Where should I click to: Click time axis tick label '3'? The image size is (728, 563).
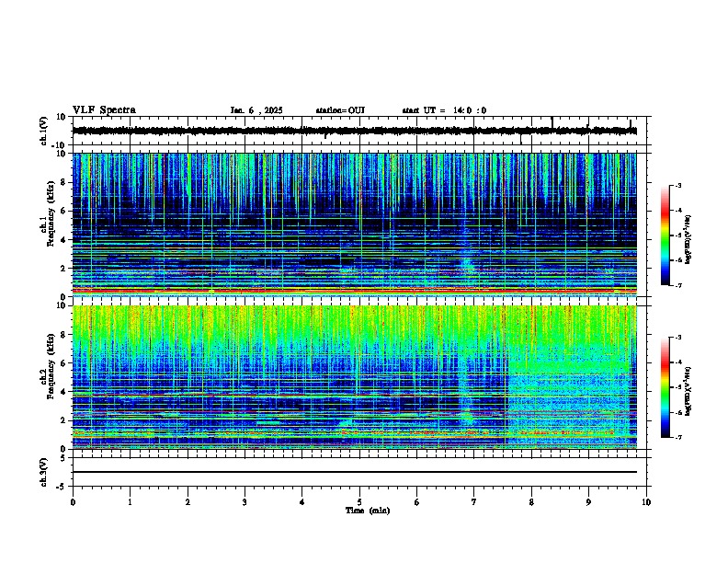tap(245, 502)
